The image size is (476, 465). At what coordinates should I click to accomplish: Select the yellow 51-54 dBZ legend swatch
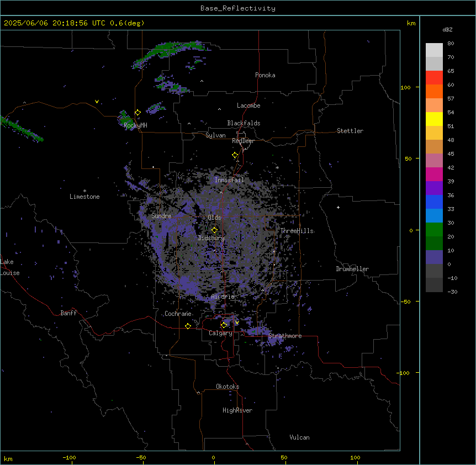point(434,119)
